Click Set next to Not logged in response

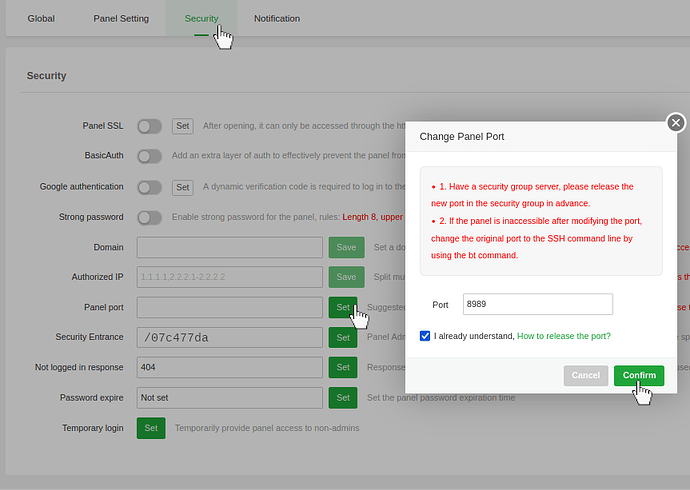click(x=342, y=368)
